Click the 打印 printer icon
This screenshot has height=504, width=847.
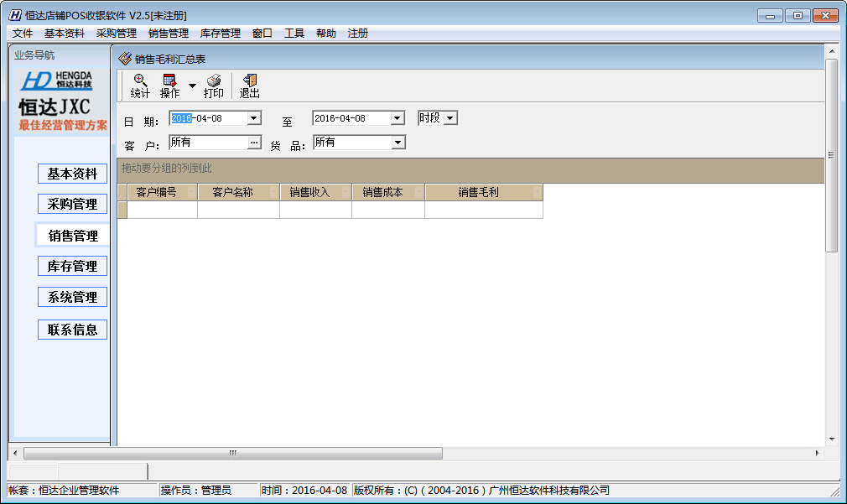214,81
